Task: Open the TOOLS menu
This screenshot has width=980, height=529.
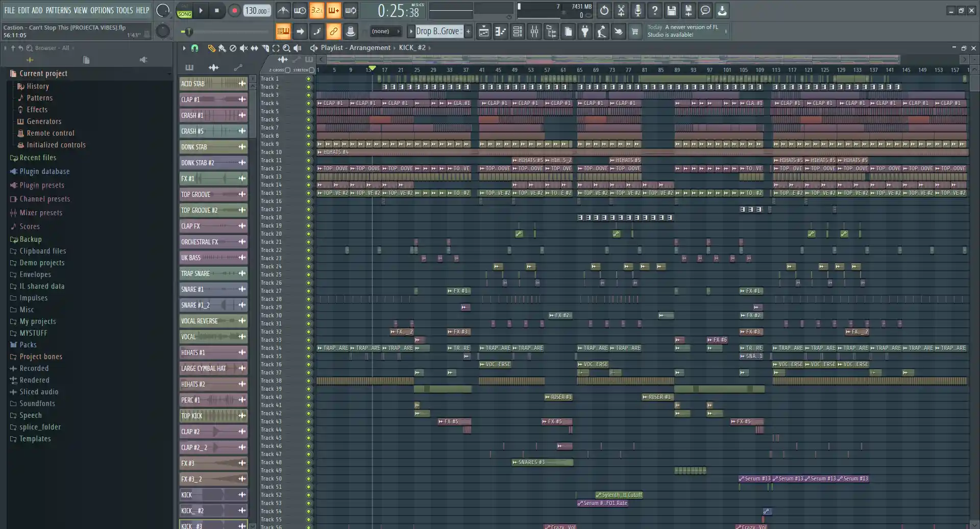Action: pos(124,10)
